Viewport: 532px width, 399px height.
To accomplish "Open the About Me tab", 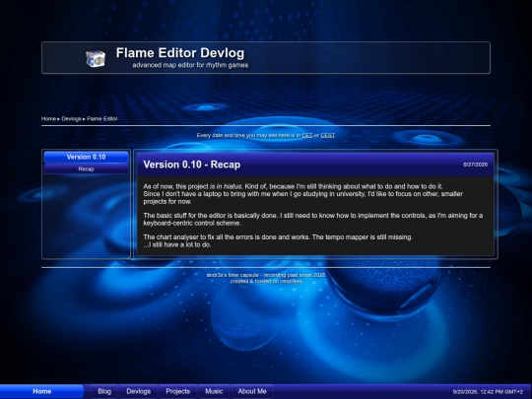I will (x=252, y=391).
